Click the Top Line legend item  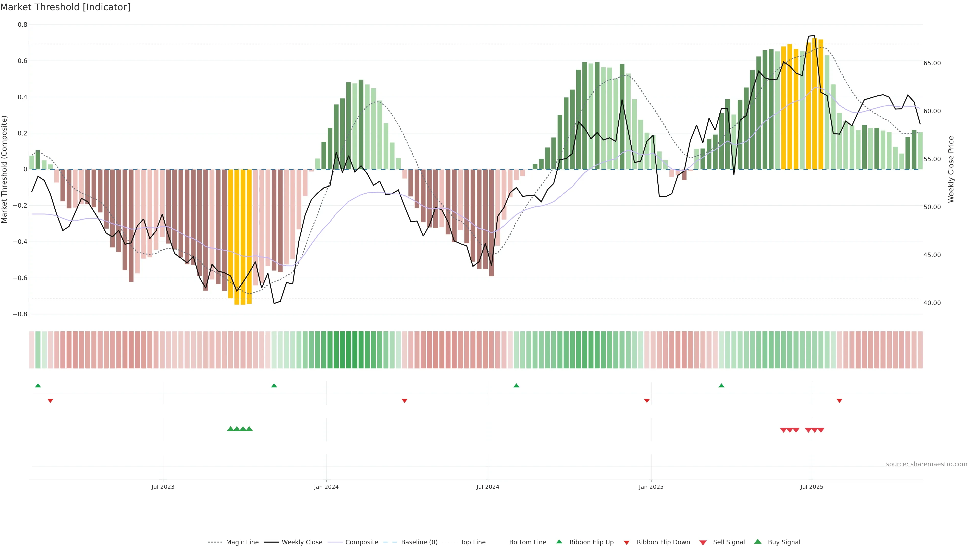coord(473,542)
